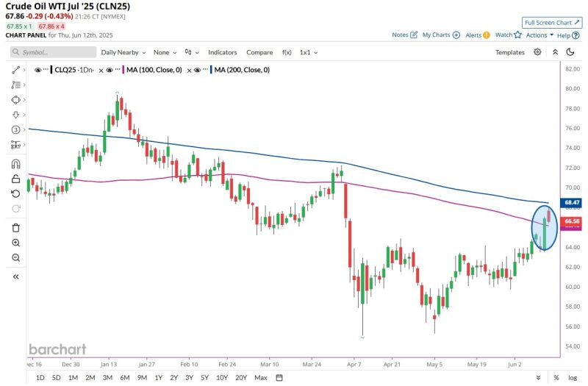The image size is (588, 386).
Task: Click the zoom out magnifier icon
Action: point(15,257)
